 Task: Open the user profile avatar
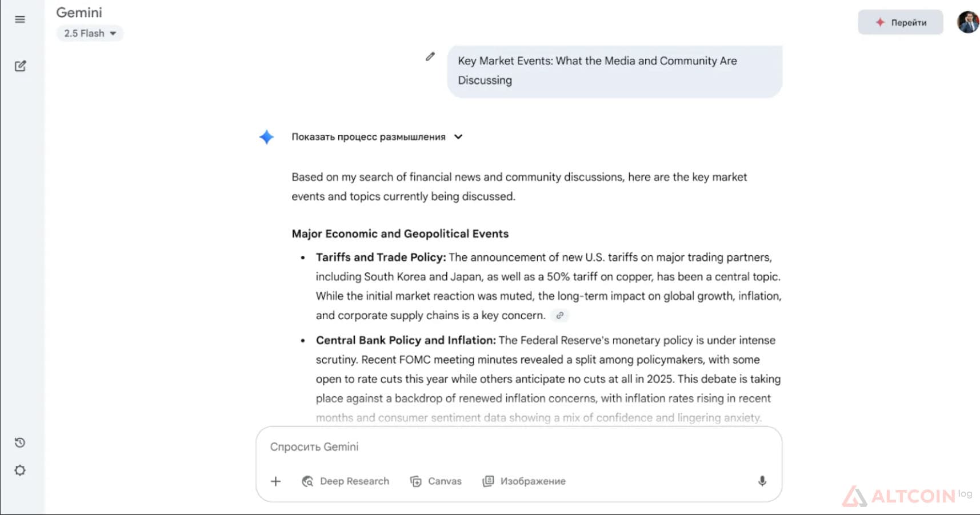pos(968,22)
